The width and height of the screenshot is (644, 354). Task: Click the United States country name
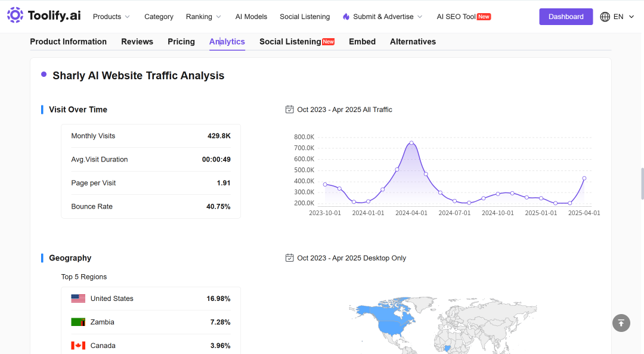[112, 299]
